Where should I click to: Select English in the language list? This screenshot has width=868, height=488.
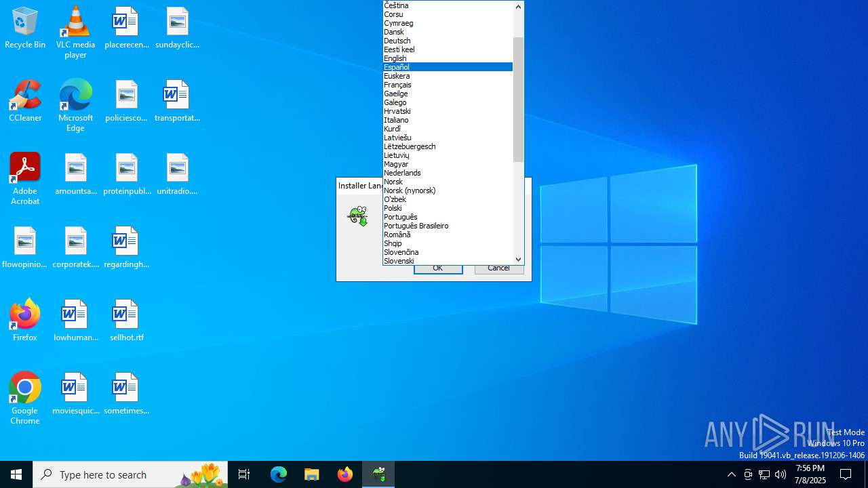448,58
